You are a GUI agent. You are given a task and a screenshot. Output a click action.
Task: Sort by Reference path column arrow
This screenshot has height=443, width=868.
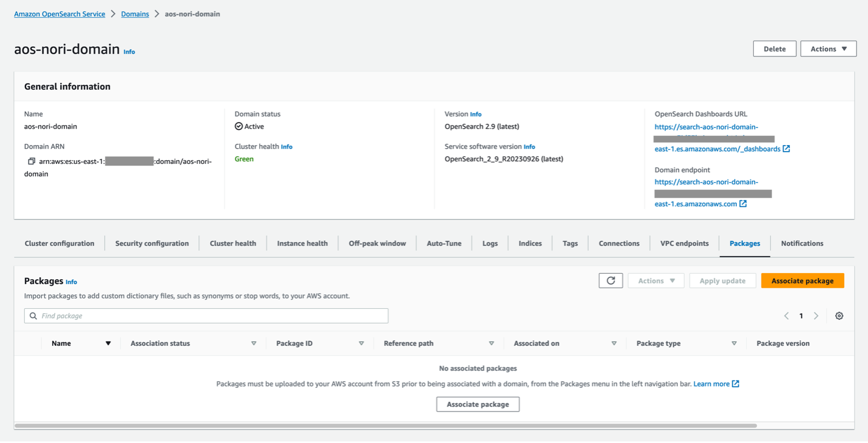[x=492, y=343]
